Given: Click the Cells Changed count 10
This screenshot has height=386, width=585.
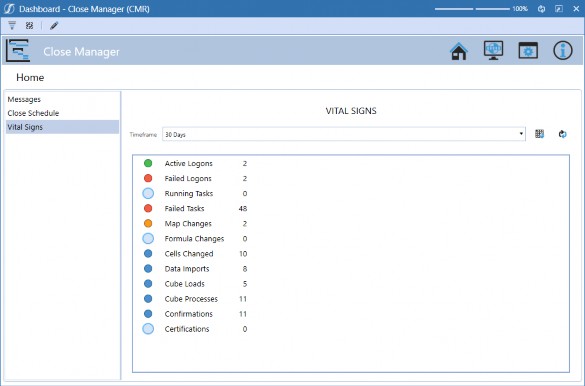Looking at the screenshot, I should pyautogui.click(x=243, y=254).
